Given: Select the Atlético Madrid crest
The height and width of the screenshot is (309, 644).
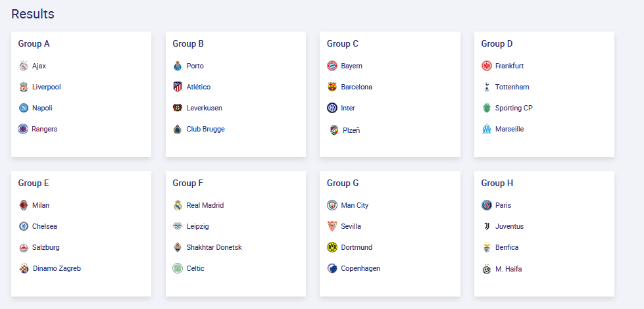Looking at the screenshot, I should [178, 87].
